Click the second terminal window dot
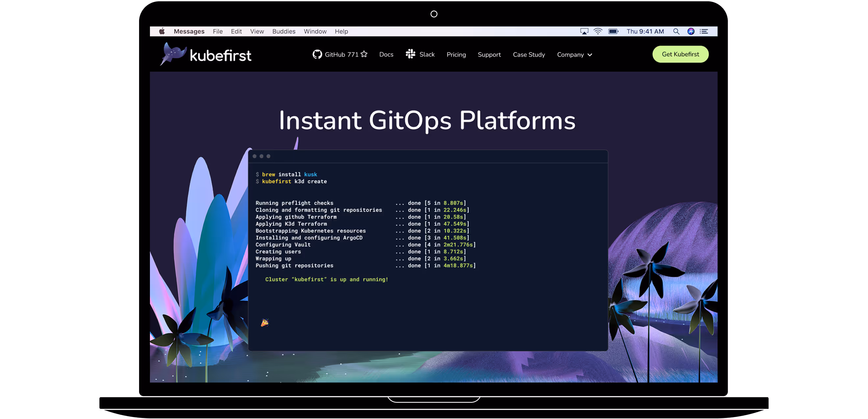 (x=261, y=156)
